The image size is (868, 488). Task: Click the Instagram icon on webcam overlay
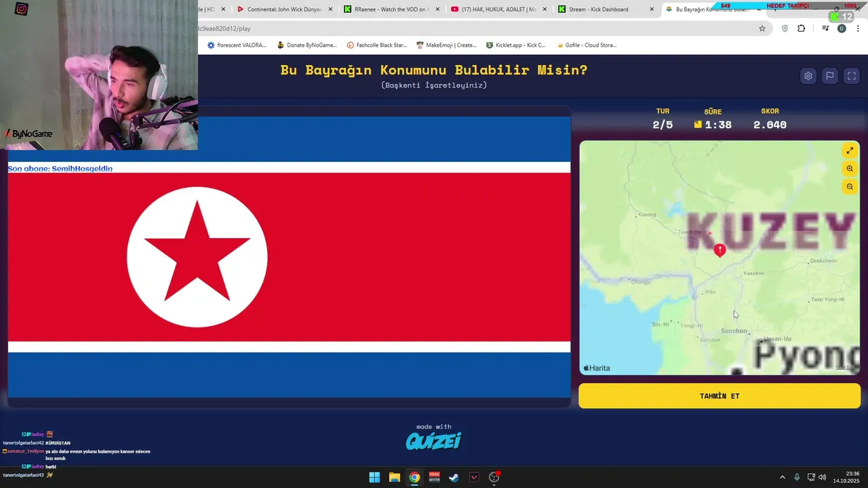click(x=21, y=9)
